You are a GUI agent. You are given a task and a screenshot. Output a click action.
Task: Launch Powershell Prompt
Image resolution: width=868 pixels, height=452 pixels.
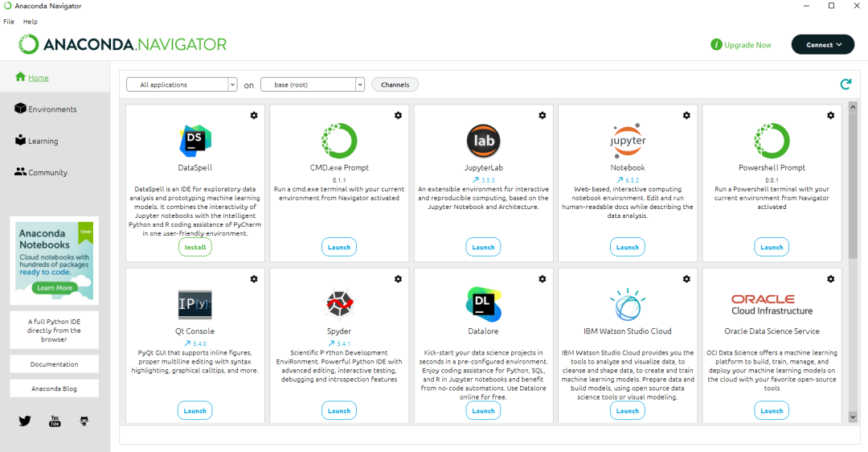pyautogui.click(x=772, y=247)
